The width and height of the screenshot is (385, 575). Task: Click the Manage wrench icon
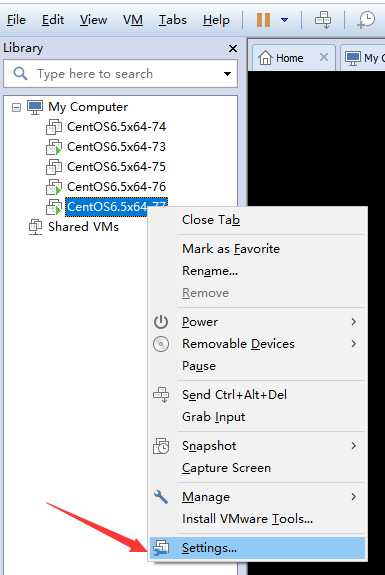(x=161, y=497)
